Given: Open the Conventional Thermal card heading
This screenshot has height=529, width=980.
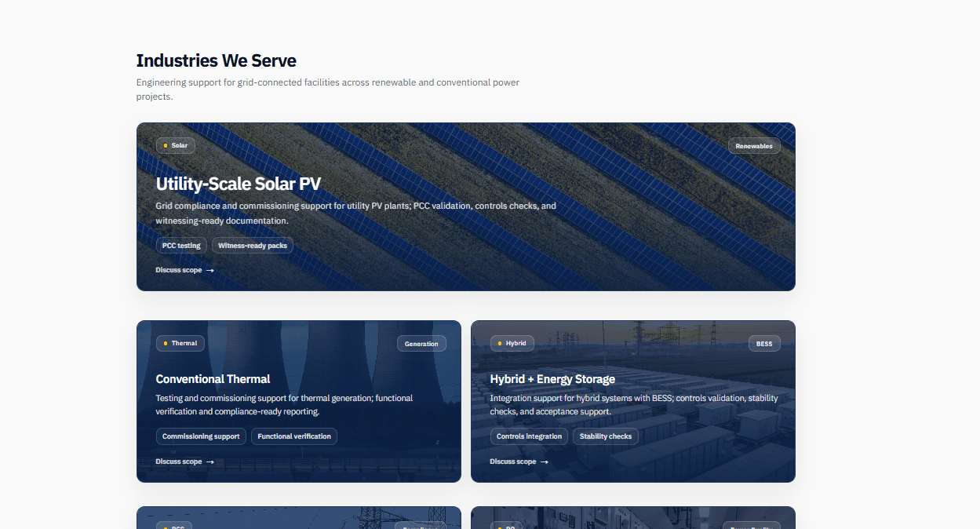Looking at the screenshot, I should coord(213,379).
